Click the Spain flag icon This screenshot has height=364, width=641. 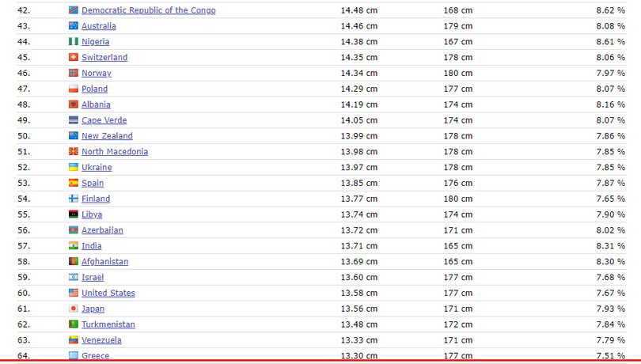point(74,183)
